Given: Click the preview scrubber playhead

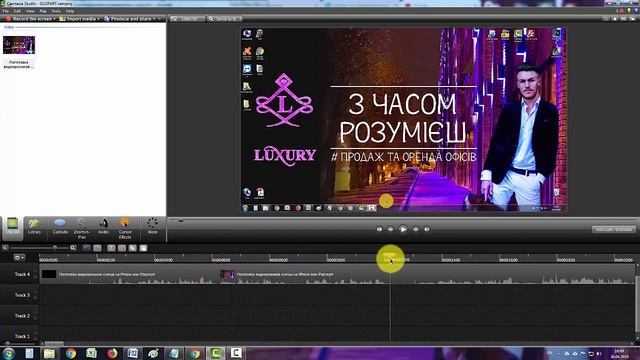Looking at the screenshot, I should 181,220.
